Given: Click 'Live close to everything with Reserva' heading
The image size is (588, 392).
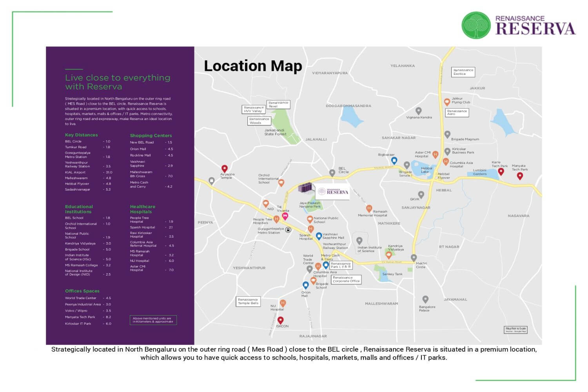Looking at the screenshot, I should [118, 82].
